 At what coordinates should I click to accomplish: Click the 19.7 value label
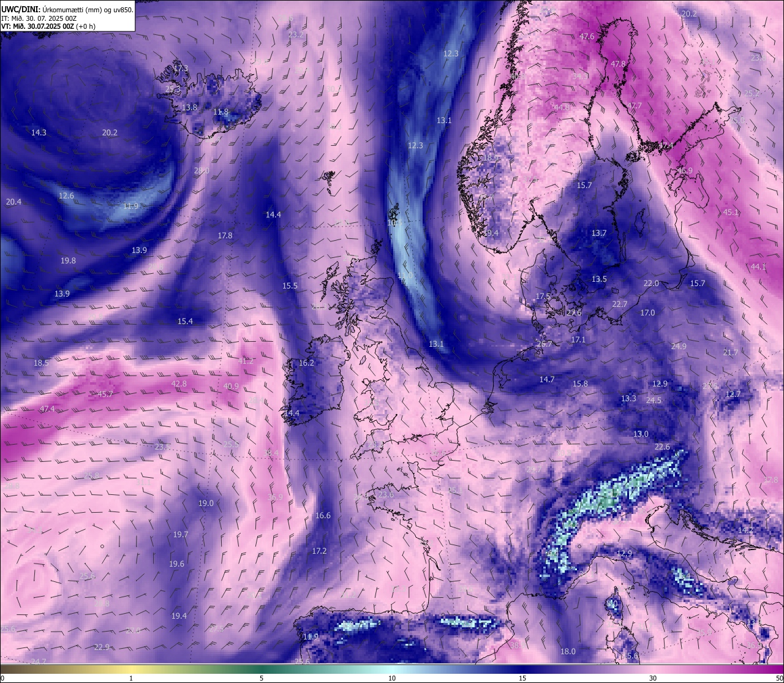tap(181, 535)
